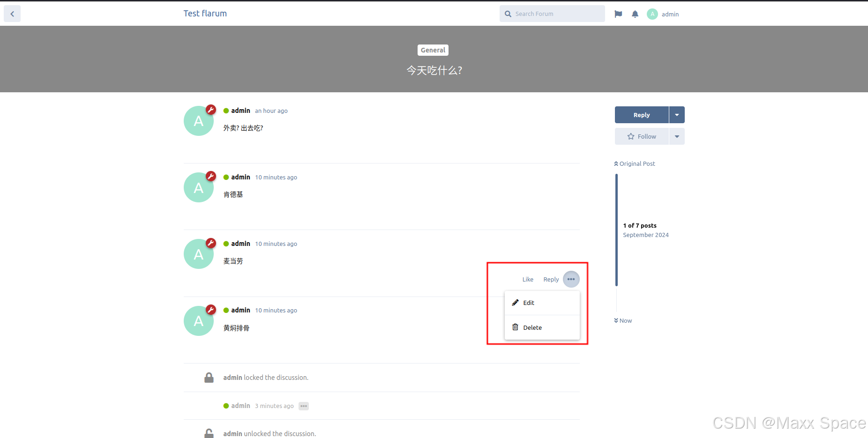Open admin username on the 外卖 post
This screenshot has width=868, height=438.
[240, 111]
